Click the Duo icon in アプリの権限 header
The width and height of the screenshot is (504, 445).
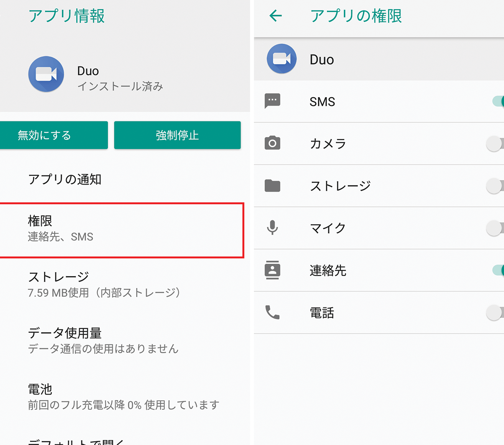click(282, 59)
